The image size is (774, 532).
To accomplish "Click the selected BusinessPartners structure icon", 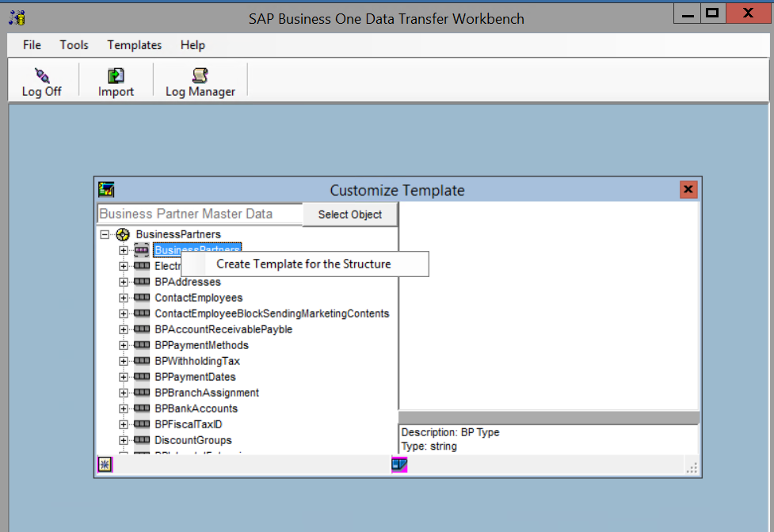I will 142,250.
